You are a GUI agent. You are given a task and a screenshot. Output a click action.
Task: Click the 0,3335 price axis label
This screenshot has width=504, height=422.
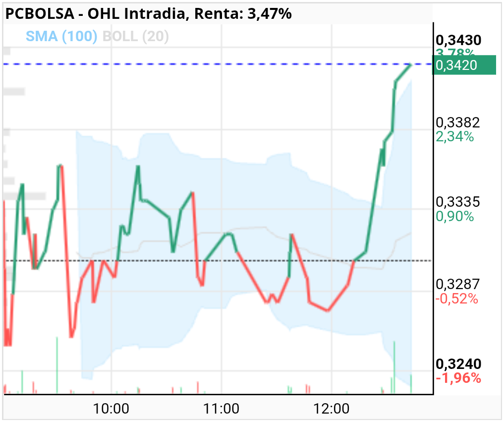tap(458, 202)
